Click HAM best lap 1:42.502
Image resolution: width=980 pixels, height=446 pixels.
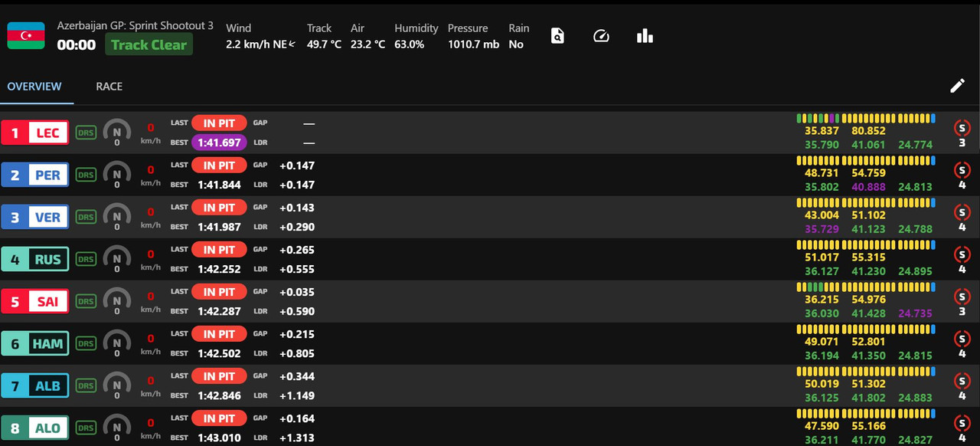click(x=219, y=353)
